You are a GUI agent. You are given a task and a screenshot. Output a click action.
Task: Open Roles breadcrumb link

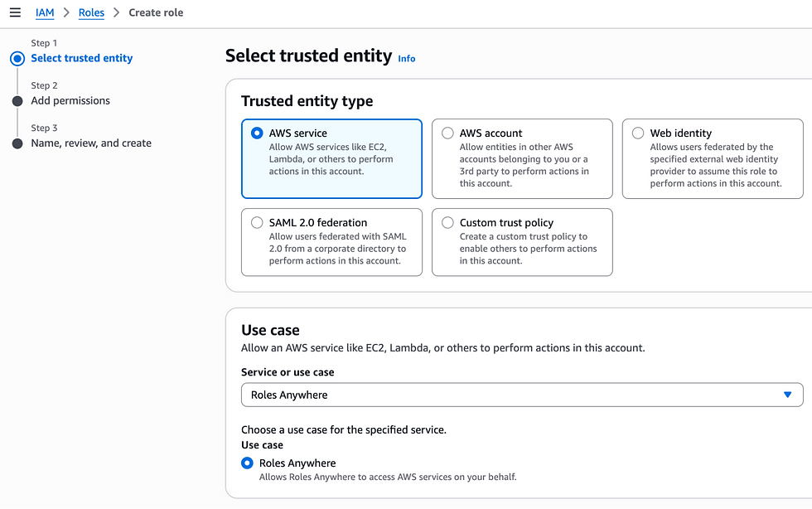tap(91, 12)
